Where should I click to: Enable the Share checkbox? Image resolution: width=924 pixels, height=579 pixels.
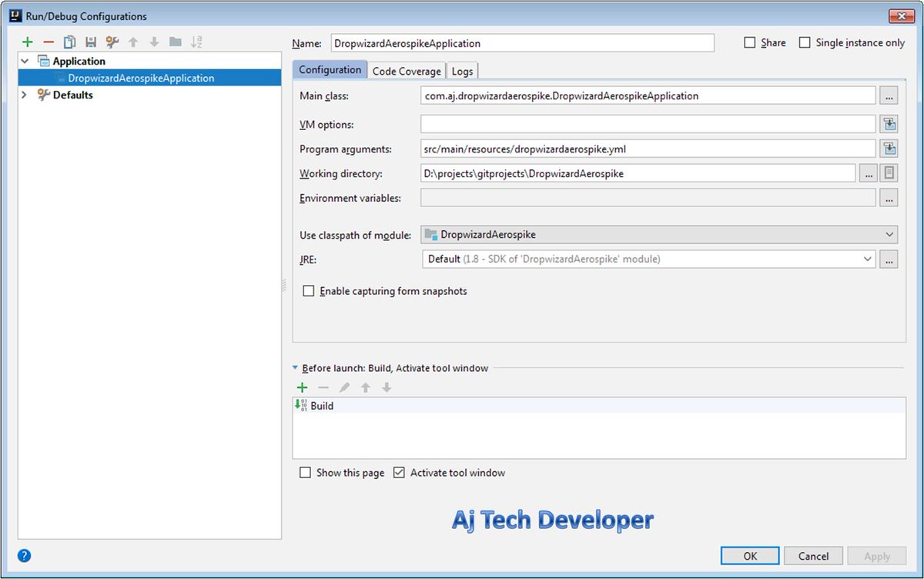coord(751,42)
